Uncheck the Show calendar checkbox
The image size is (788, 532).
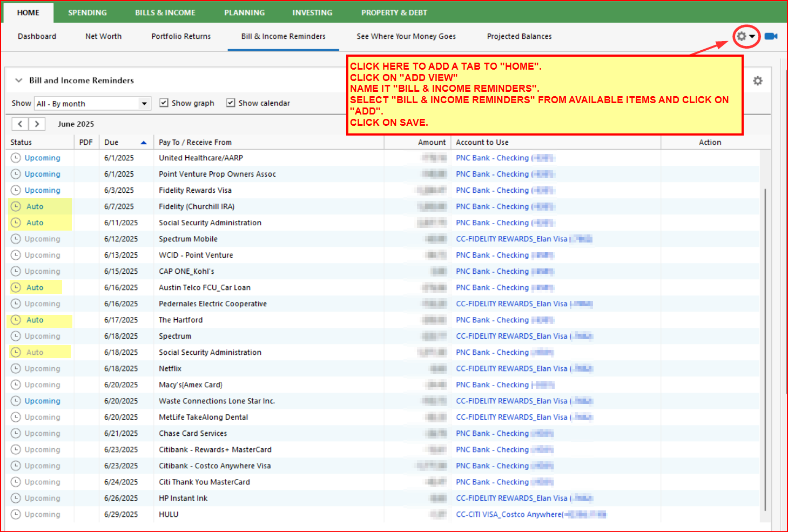[x=231, y=103]
